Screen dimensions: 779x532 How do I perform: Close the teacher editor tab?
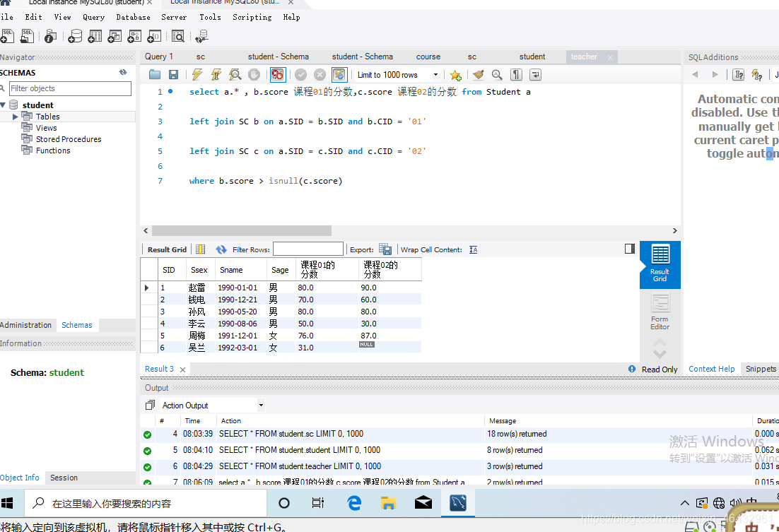(x=610, y=58)
